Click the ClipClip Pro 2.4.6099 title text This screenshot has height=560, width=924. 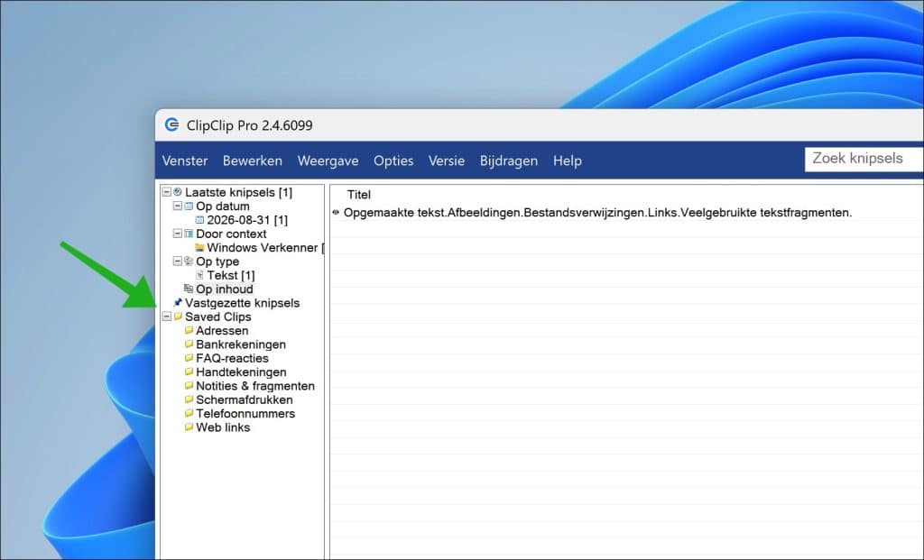pos(249,125)
